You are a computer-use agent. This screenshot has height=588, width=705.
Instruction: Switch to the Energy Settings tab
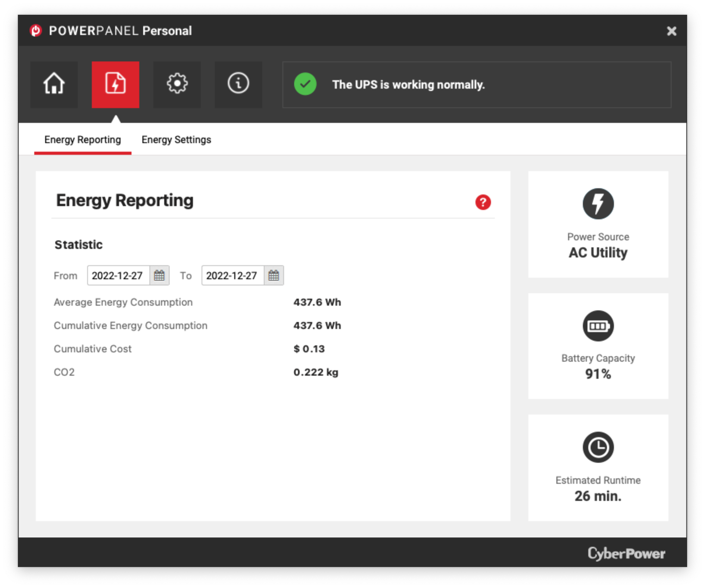click(x=176, y=140)
